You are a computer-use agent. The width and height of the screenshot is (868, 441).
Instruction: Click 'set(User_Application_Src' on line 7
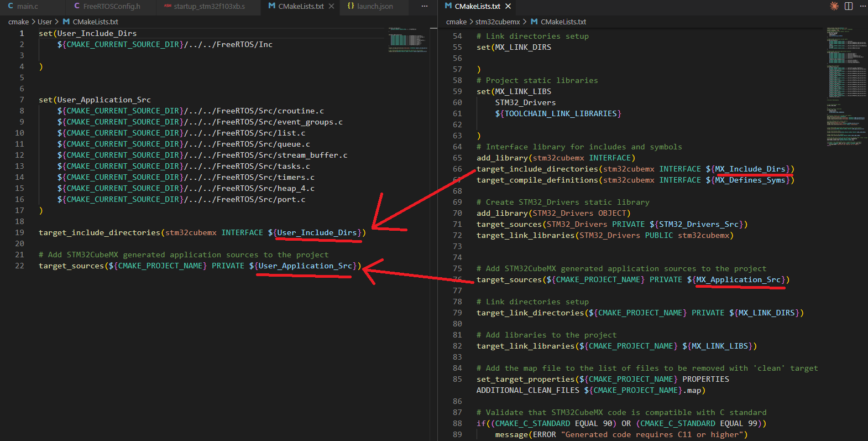click(95, 100)
